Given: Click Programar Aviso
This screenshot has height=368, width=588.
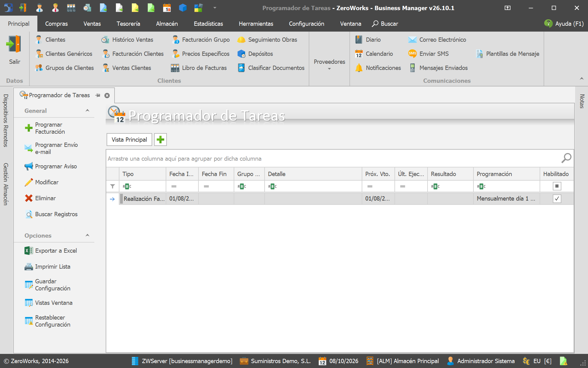Looking at the screenshot, I should [51, 166].
